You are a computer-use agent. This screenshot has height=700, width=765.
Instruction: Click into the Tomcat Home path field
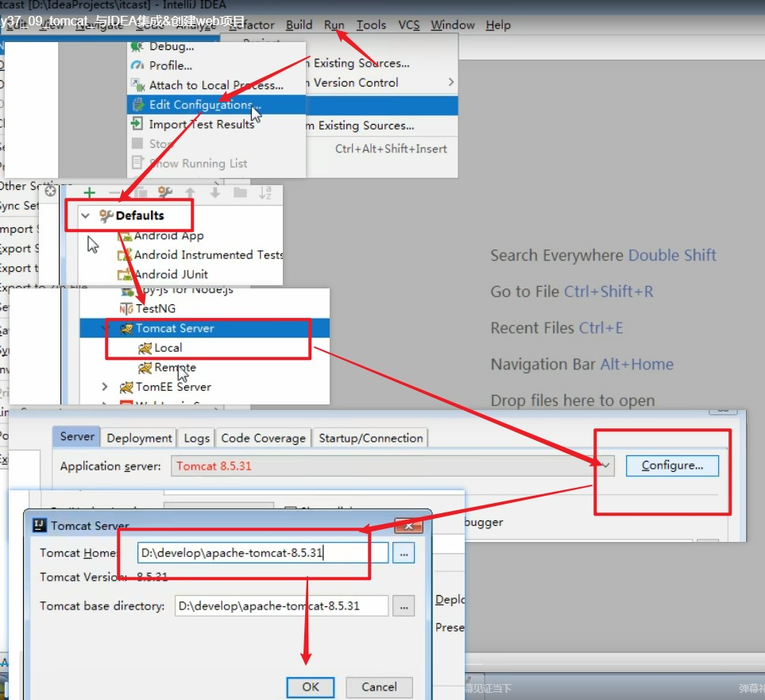[262, 552]
